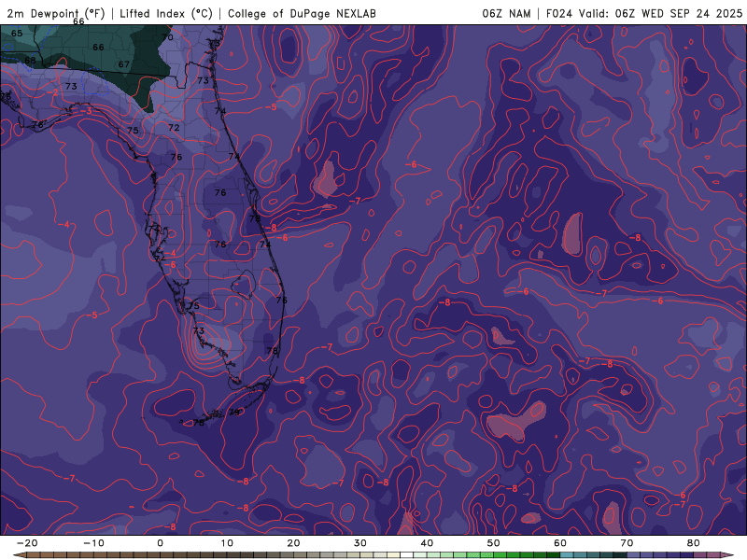Click the 40 tick label on color bar
Image resolution: width=747 pixels, height=560 pixels.
[427, 543]
